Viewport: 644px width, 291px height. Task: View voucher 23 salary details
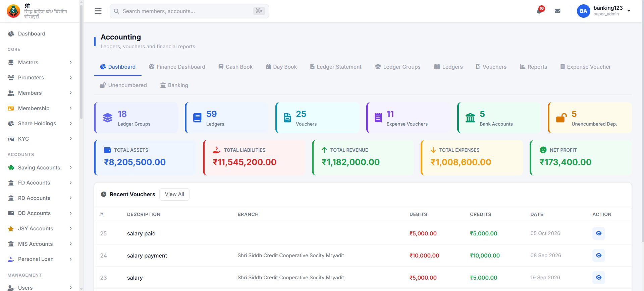tap(598, 278)
